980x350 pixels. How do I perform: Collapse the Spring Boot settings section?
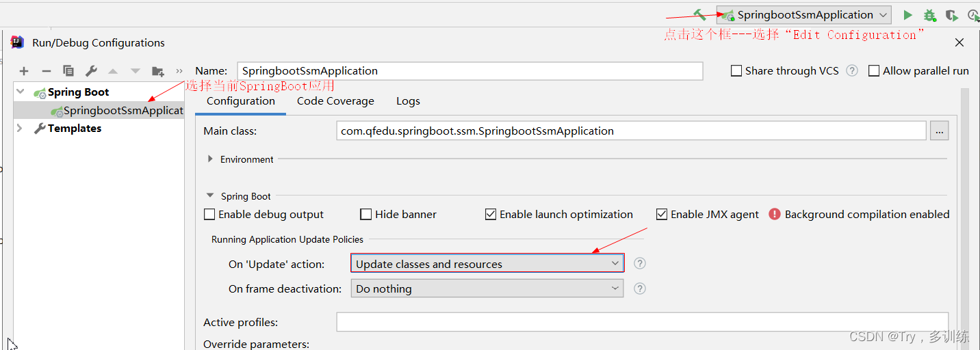click(210, 196)
